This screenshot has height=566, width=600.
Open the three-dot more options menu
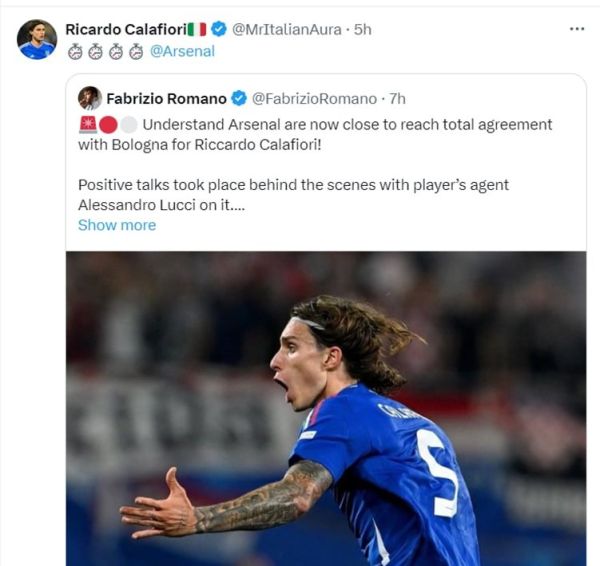[576, 29]
